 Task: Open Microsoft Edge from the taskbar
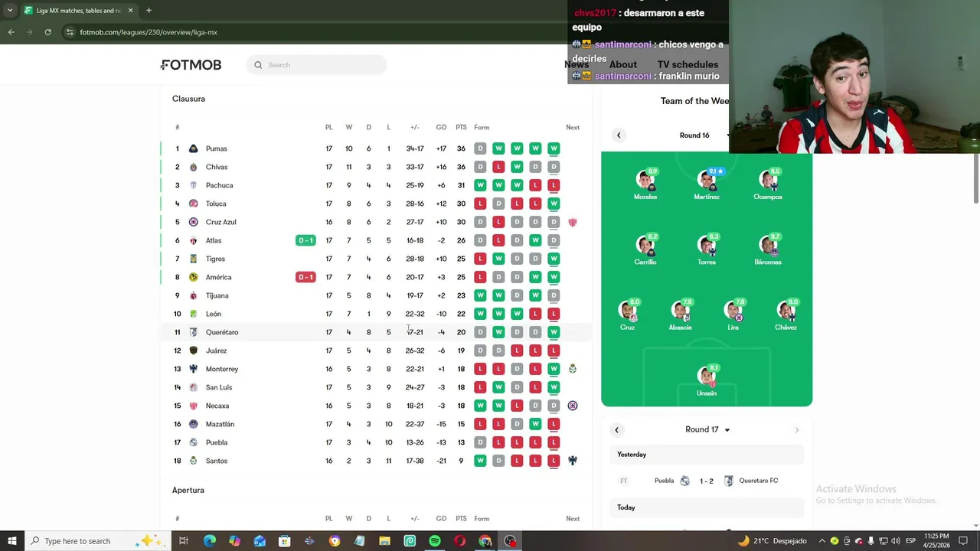(x=209, y=541)
